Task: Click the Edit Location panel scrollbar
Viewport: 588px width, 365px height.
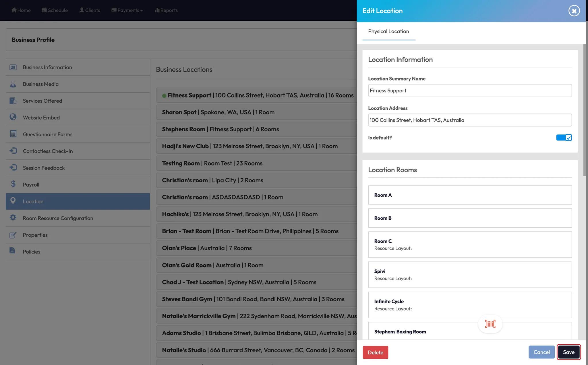Action: tap(584, 110)
